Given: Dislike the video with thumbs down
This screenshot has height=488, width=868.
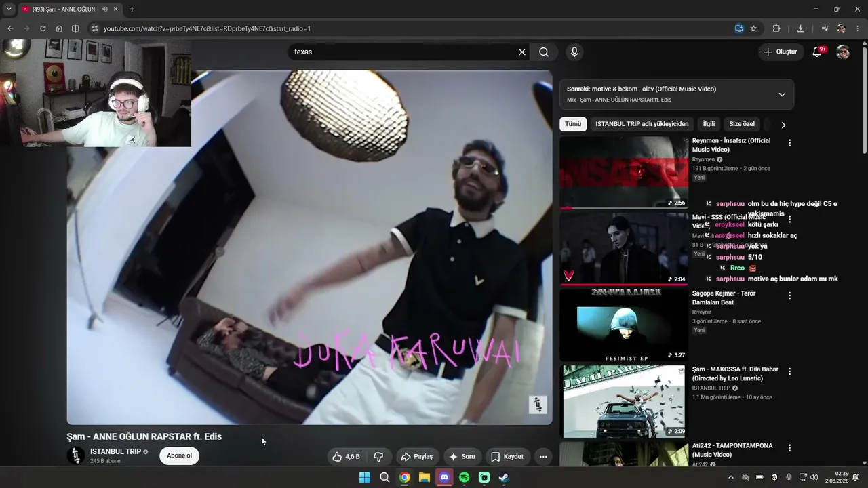Looking at the screenshot, I should point(378,457).
